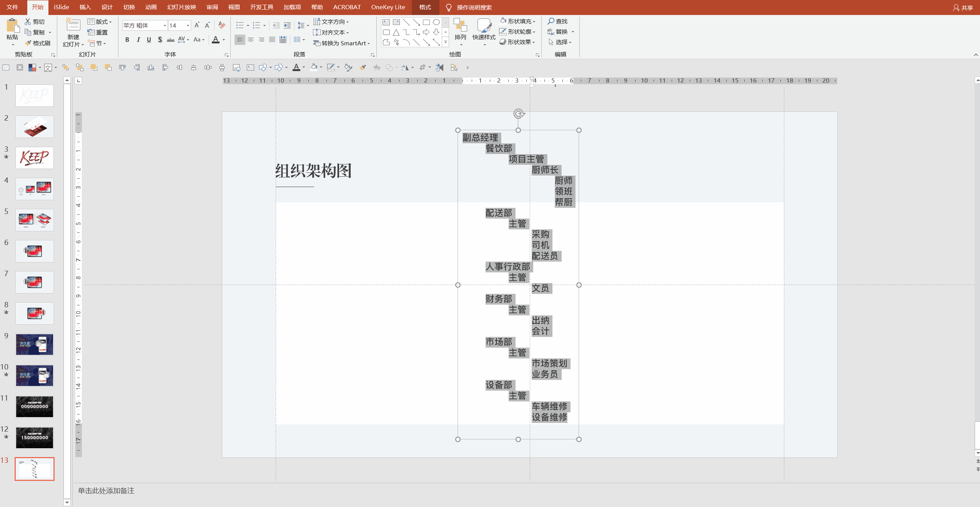Click the 共享 (Share) button

tap(964, 7)
